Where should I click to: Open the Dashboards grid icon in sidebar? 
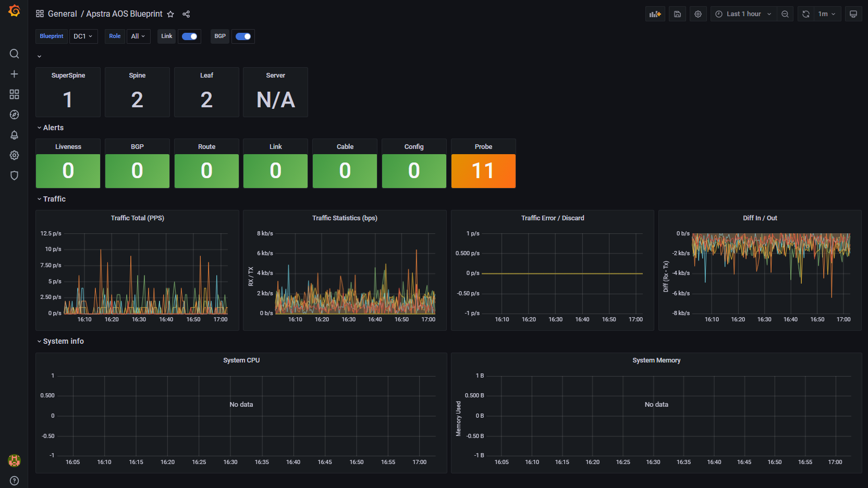(x=14, y=94)
